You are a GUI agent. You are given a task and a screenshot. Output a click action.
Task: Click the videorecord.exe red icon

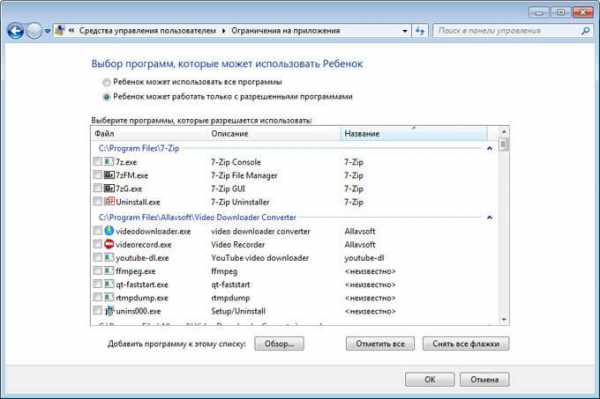(x=109, y=244)
